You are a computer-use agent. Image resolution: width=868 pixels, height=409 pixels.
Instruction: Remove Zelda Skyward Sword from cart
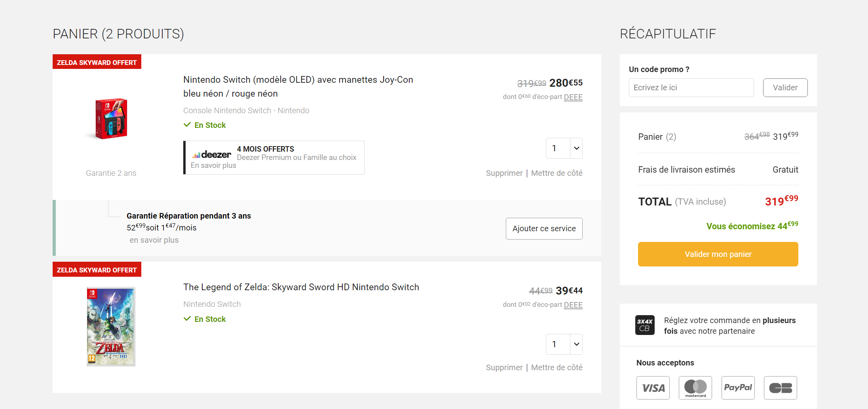tap(504, 367)
